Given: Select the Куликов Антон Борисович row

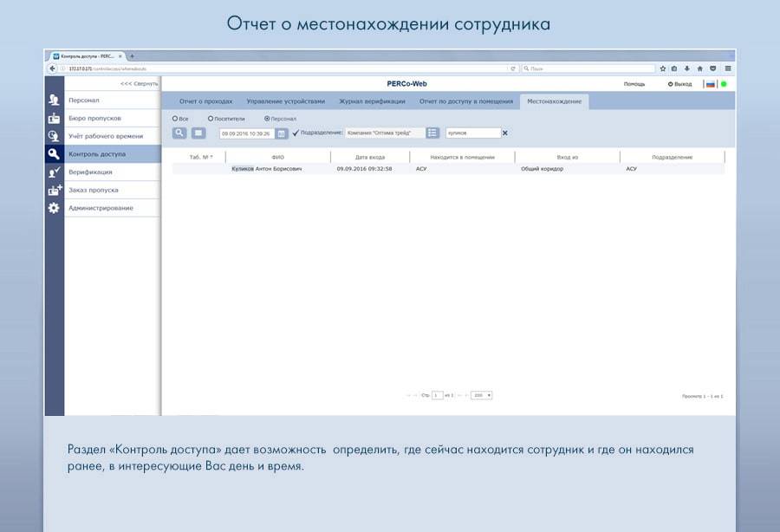Looking at the screenshot, I should click(267, 169).
